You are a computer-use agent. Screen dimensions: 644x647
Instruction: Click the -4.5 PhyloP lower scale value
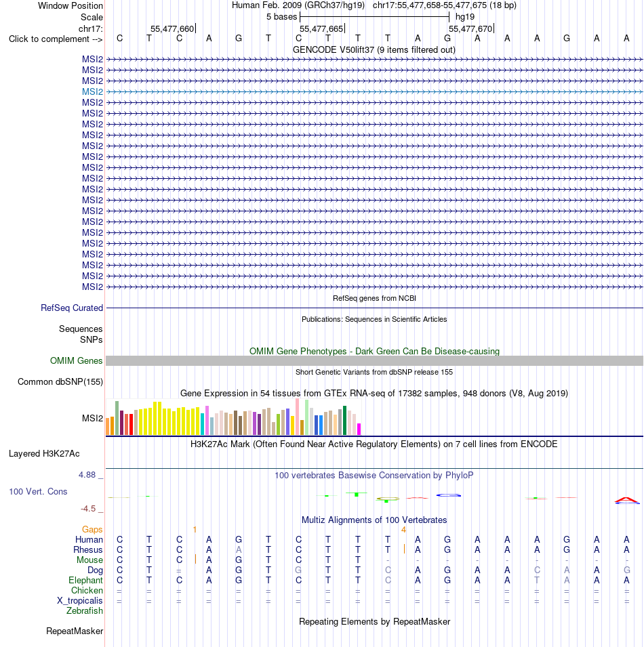(88, 509)
